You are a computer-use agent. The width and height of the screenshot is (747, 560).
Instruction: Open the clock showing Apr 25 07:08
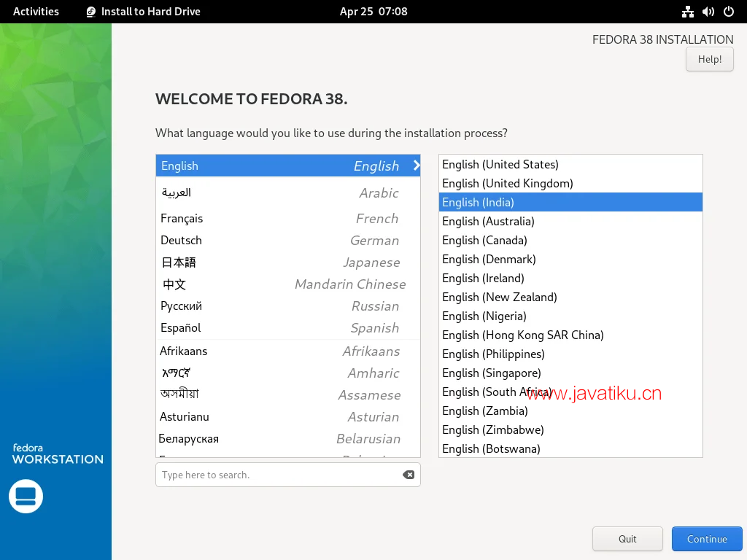[373, 12]
